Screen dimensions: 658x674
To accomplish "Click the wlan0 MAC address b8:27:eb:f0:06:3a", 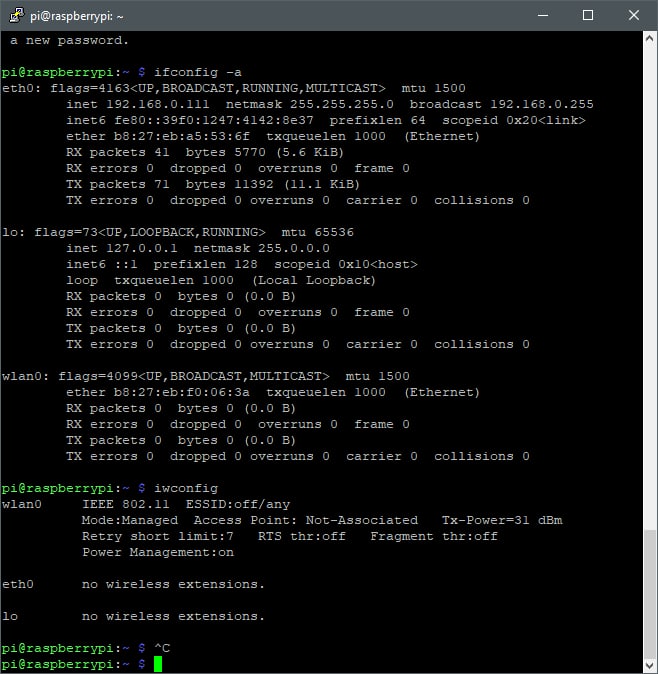I will [x=181, y=392].
